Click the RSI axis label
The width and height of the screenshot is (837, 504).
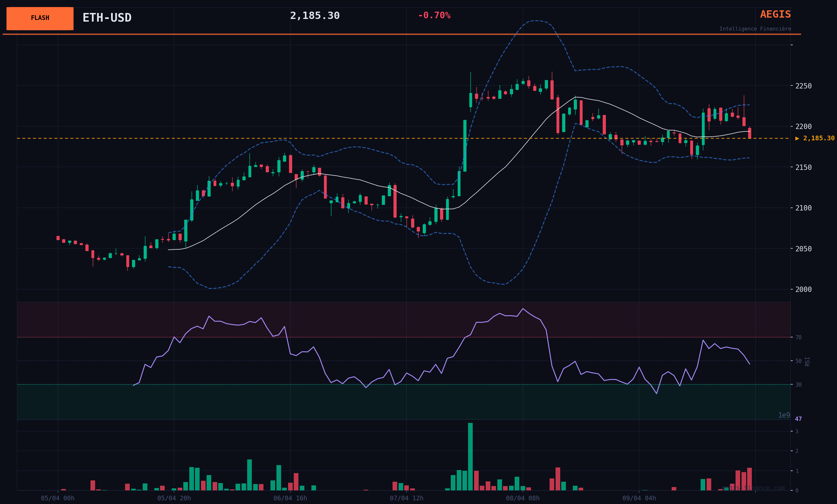pos(807,361)
